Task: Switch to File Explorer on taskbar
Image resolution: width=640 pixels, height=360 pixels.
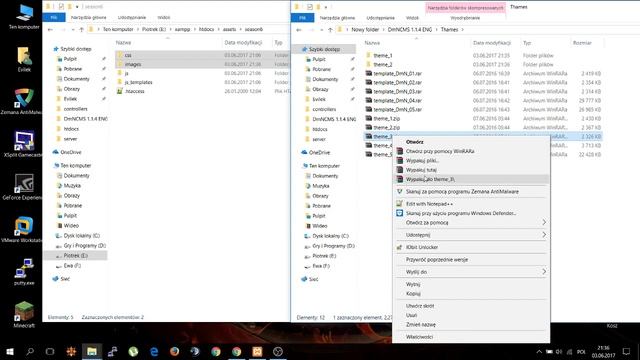Action: 92,351
